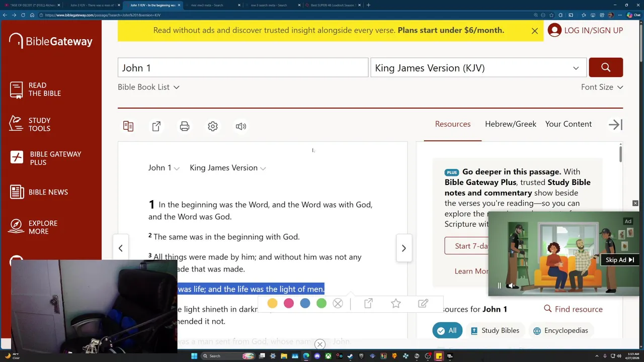Open page options gear icon
The width and height of the screenshot is (644, 362).
(213, 126)
